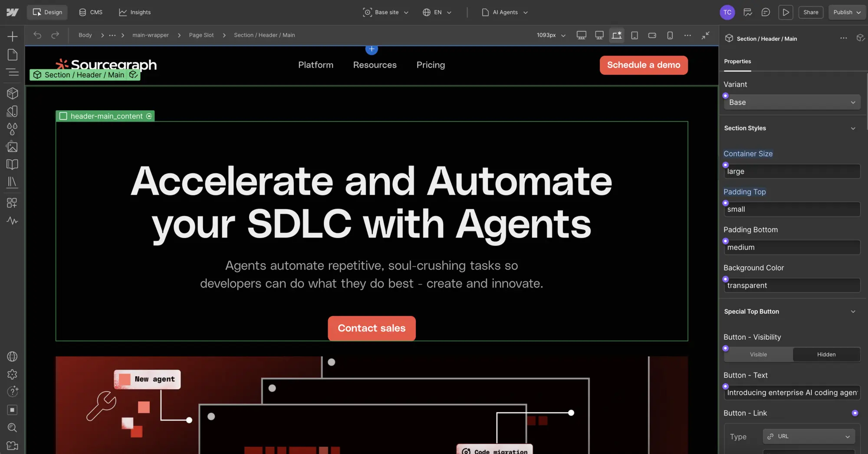
Task: Open the Add elements panel
Action: [12, 36]
